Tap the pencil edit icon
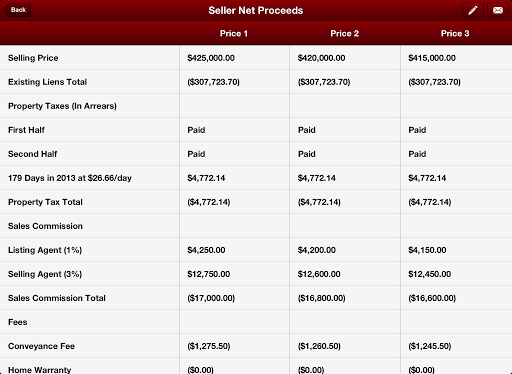Image resolution: width=512 pixels, height=374 pixels. pyautogui.click(x=473, y=10)
